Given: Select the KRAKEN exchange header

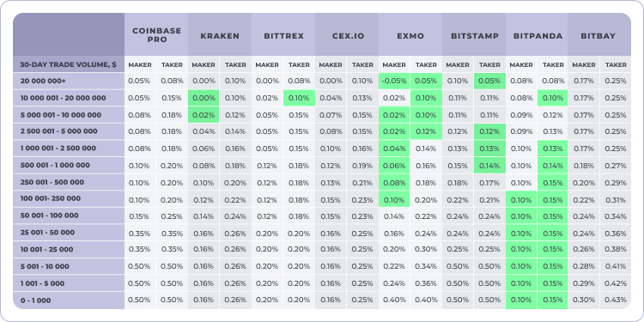Looking at the screenshot, I should 220,35.
